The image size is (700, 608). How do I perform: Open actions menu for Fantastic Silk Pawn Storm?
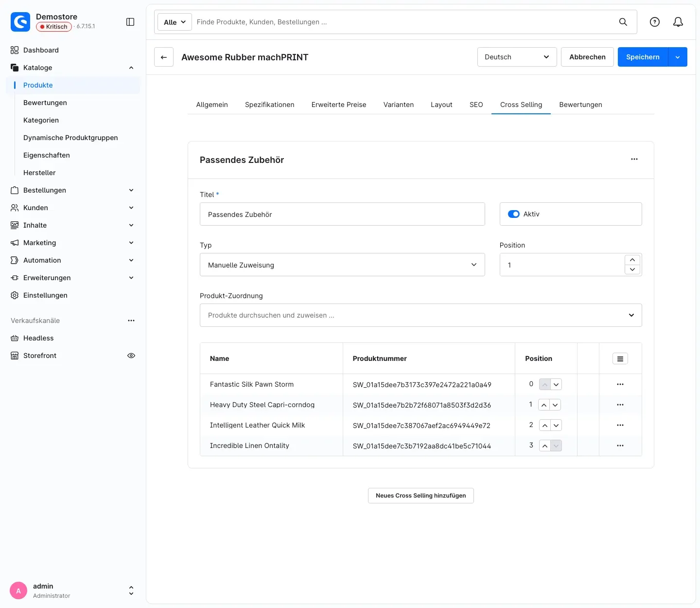[x=620, y=384]
